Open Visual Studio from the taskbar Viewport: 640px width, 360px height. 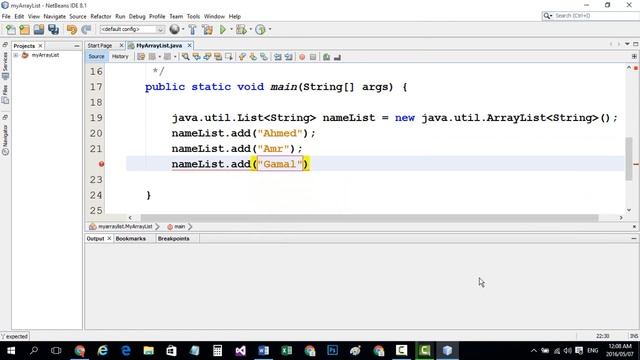[240, 351]
